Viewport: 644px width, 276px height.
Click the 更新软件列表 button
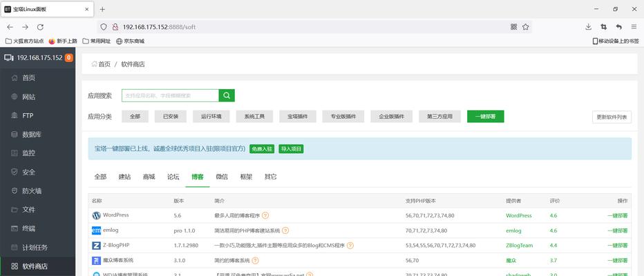click(x=612, y=117)
